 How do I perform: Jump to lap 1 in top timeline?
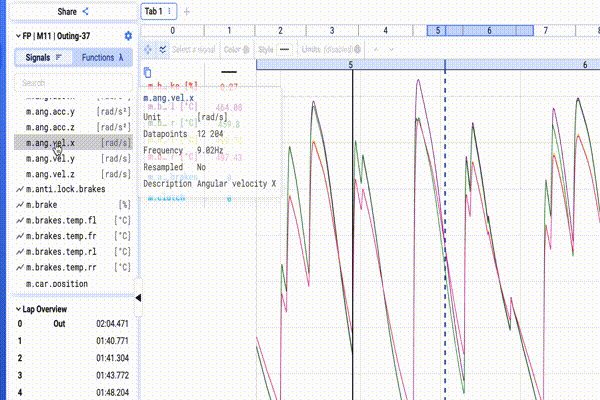point(229,31)
